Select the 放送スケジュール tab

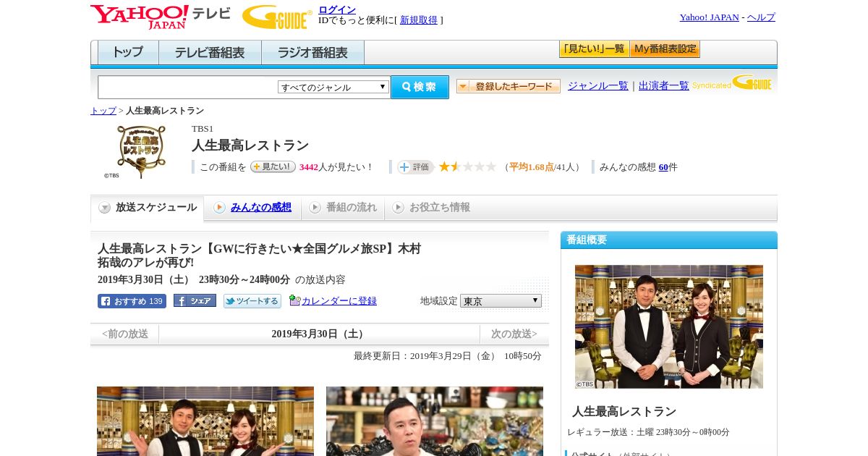click(x=148, y=208)
